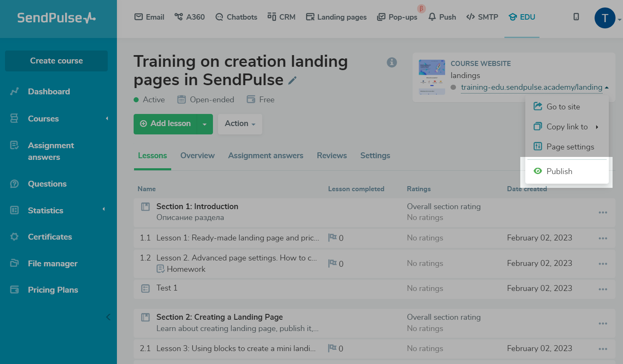
Task: Open the course info icon
Action: click(392, 62)
